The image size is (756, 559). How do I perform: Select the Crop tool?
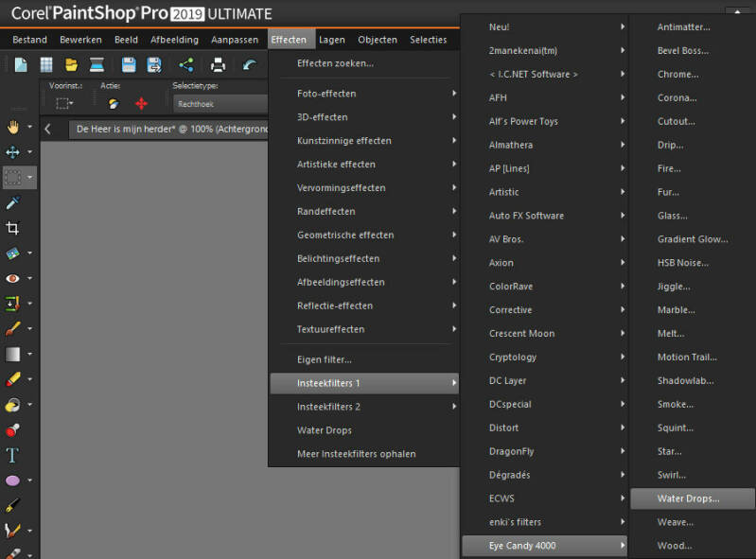(12, 227)
